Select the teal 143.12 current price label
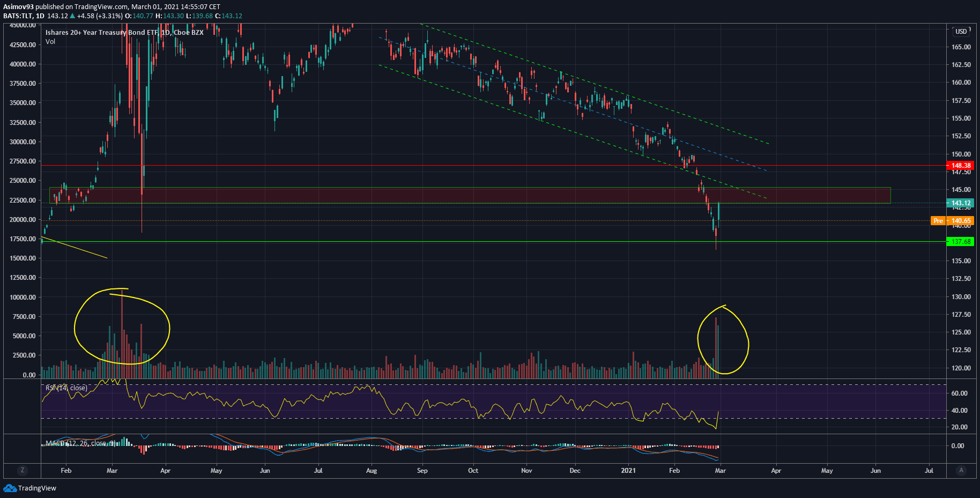Screen dimensions: 980x498 tap(961, 203)
